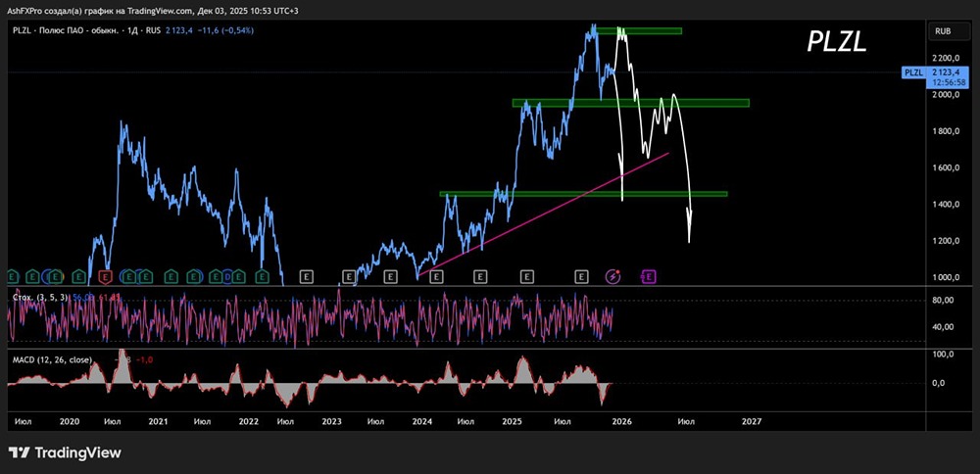The image size is (980, 474).
Task: Click the 2026 label on time axis
Action: click(622, 421)
